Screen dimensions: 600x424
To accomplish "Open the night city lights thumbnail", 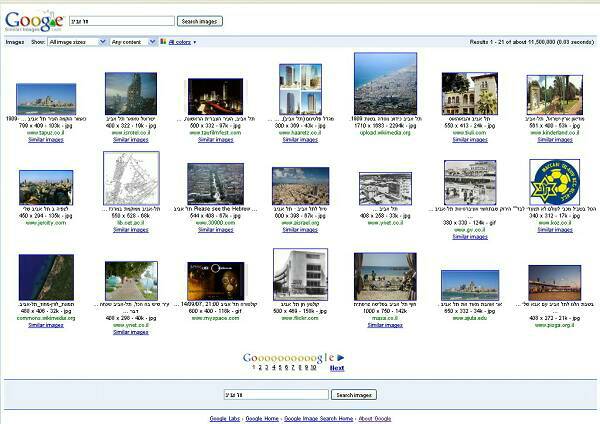I will [x=215, y=96].
